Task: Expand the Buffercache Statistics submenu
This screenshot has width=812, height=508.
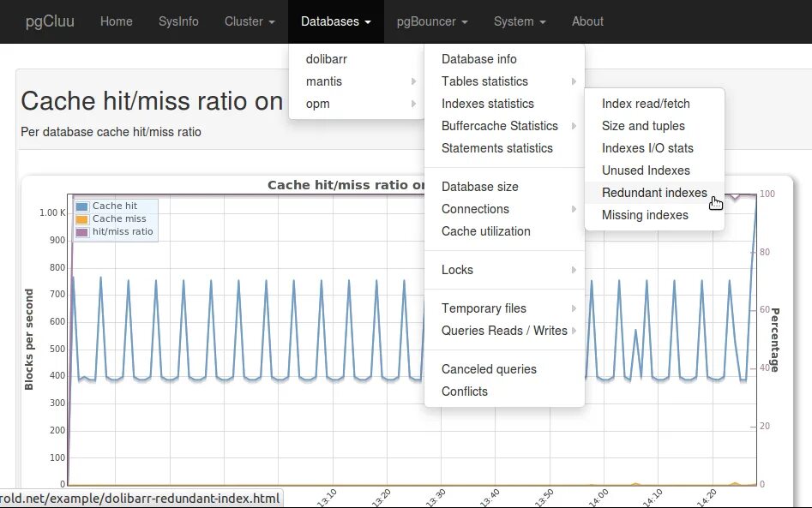Action: point(504,126)
